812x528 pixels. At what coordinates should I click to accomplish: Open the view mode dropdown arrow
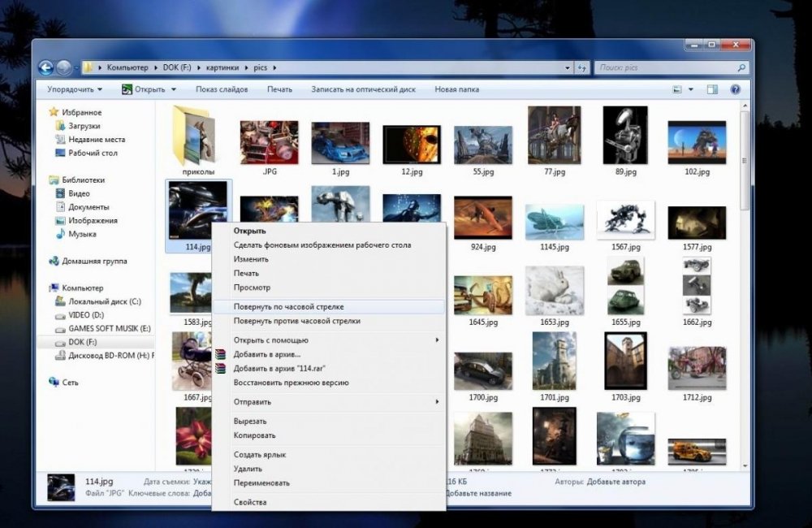pos(691,89)
